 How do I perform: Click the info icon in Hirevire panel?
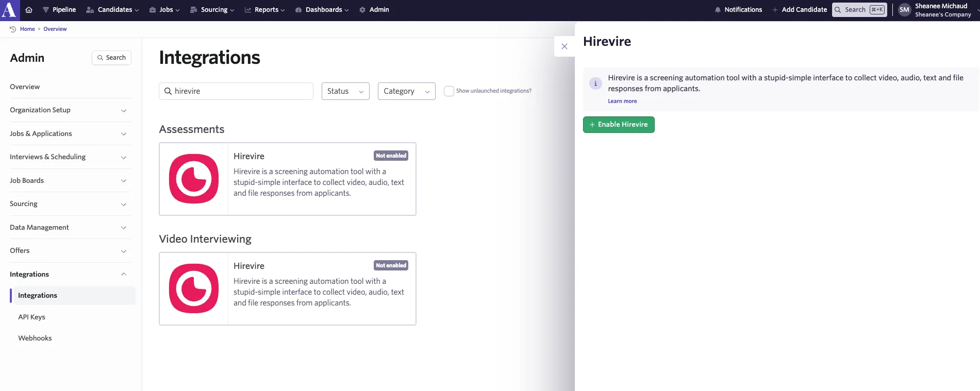coord(595,83)
